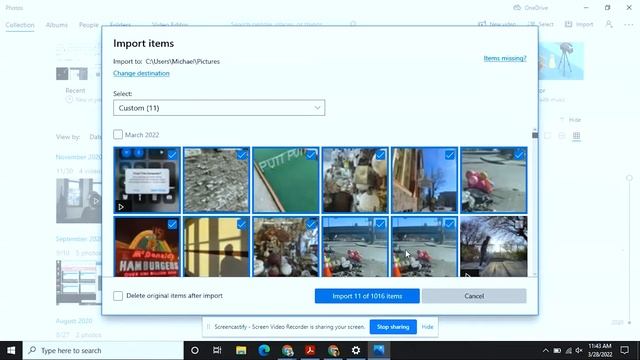Uncheck the yellow window shadow photo checkbox

click(x=242, y=224)
